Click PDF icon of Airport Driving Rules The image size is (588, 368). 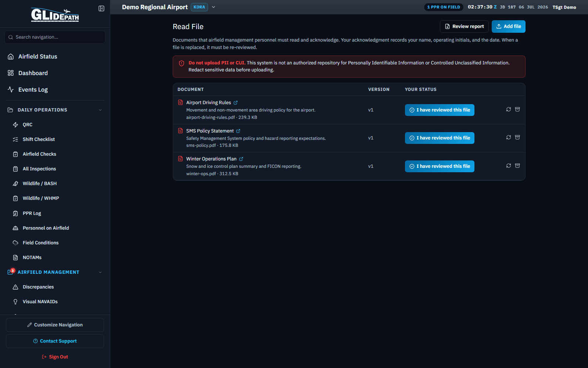point(180,102)
